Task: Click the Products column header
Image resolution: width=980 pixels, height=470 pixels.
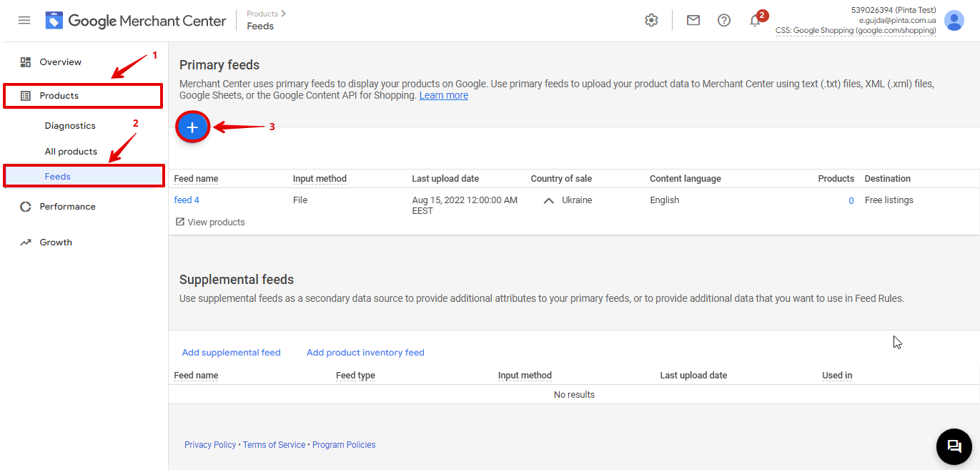Action: pos(836,179)
